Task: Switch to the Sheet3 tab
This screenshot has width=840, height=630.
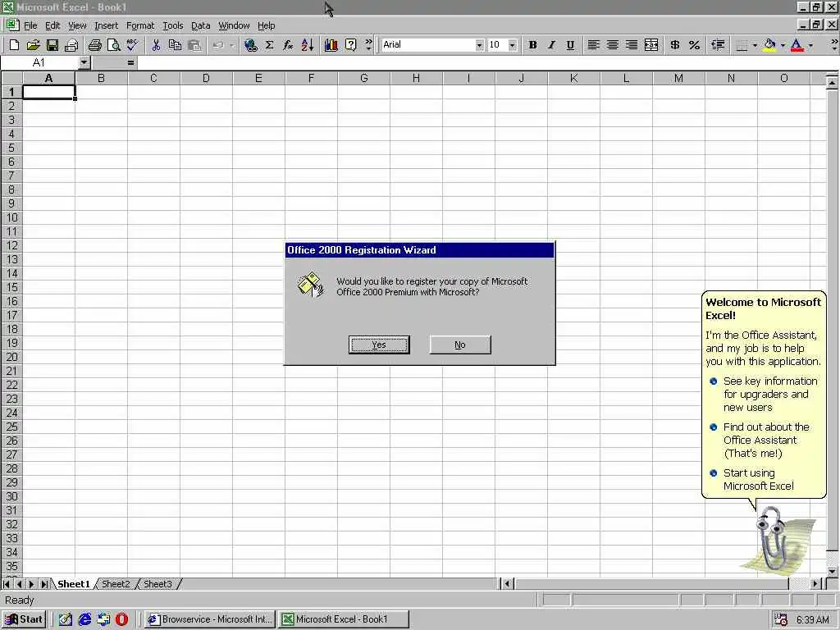Action: click(x=157, y=584)
